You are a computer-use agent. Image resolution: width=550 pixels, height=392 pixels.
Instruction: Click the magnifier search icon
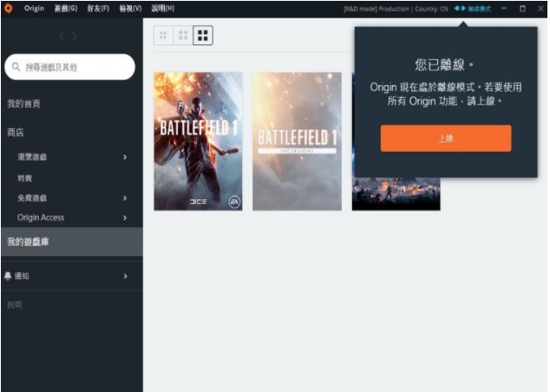click(16, 67)
